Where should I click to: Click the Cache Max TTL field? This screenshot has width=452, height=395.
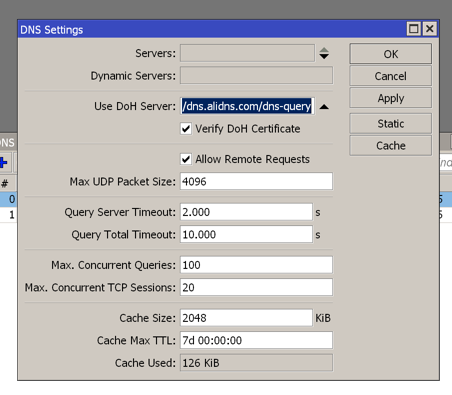(256, 340)
